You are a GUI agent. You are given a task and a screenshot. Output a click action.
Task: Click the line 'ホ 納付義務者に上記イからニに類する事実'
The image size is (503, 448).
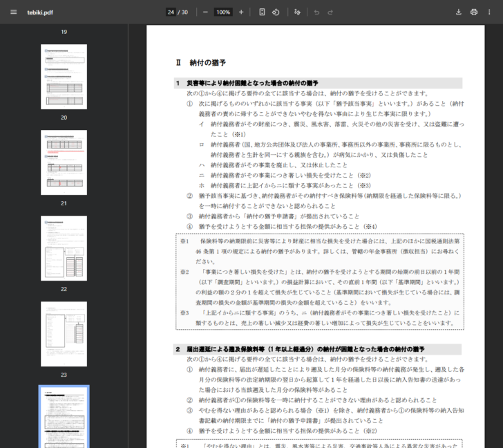(285, 185)
